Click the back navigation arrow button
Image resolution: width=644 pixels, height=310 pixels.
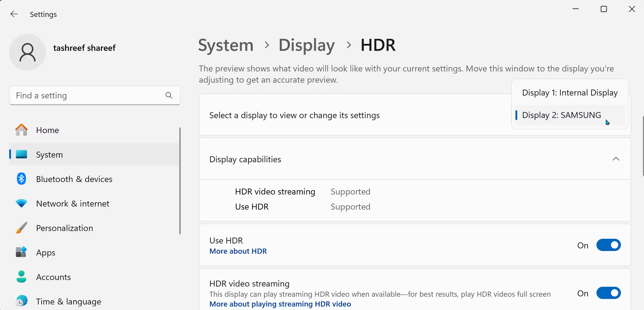coord(14,14)
